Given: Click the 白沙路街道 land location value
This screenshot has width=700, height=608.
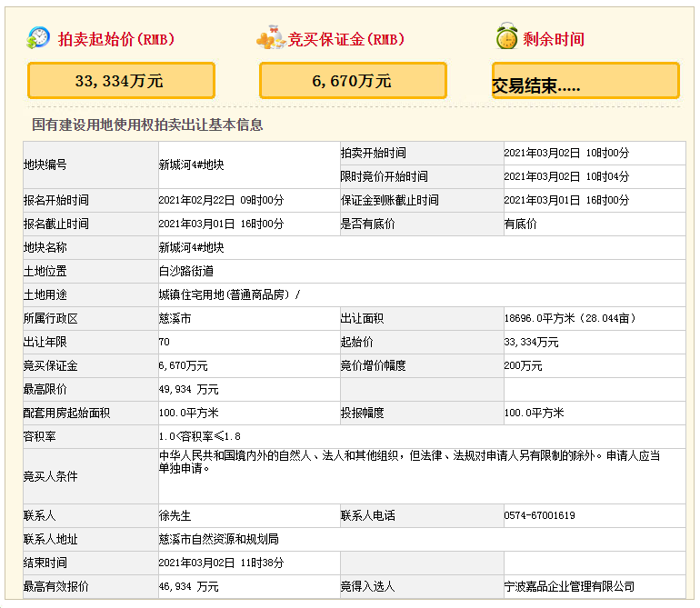Looking at the screenshot, I should pos(185,271).
